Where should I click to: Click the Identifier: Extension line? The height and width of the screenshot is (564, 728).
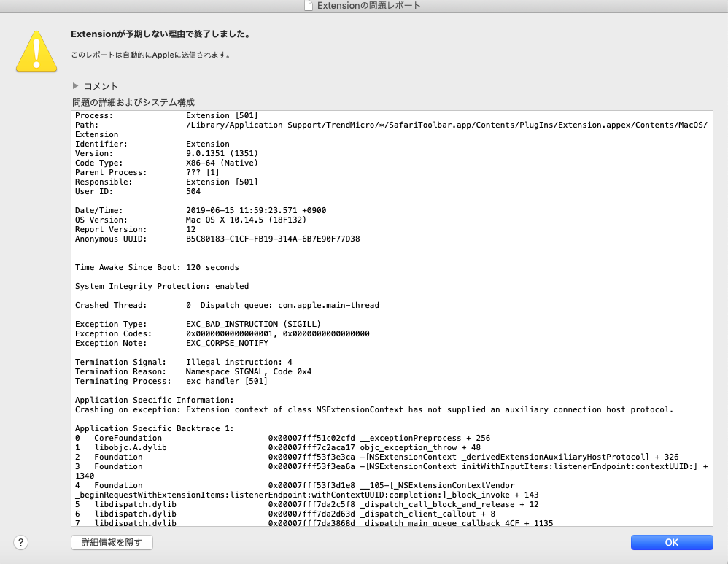[152, 144]
